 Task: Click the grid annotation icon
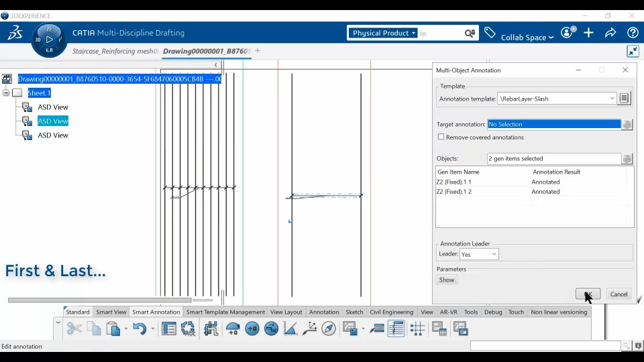pyautogui.click(x=417, y=328)
